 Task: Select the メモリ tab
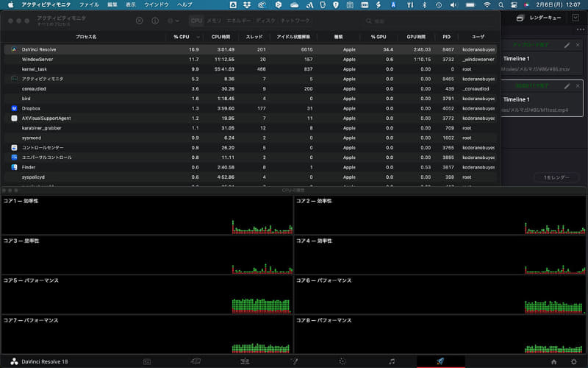point(214,21)
